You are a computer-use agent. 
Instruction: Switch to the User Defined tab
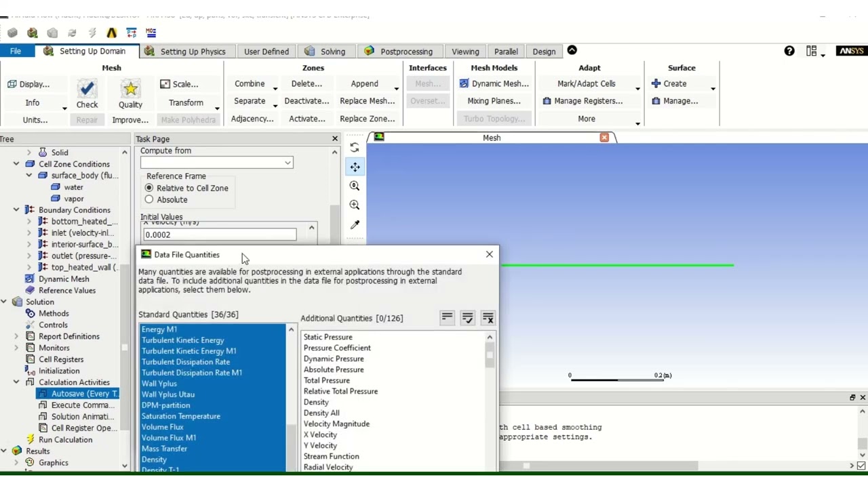[267, 52]
